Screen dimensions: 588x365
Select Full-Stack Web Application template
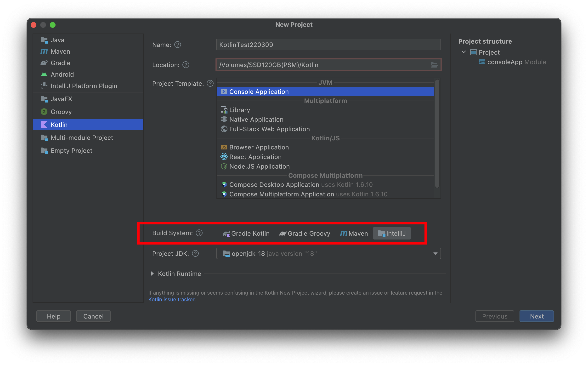coord(325,129)
